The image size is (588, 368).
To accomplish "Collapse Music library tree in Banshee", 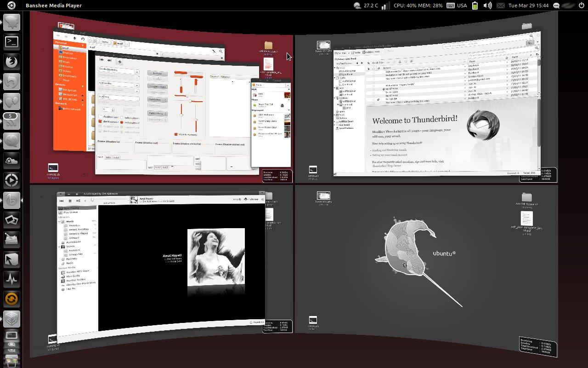I will pos(59,222).
